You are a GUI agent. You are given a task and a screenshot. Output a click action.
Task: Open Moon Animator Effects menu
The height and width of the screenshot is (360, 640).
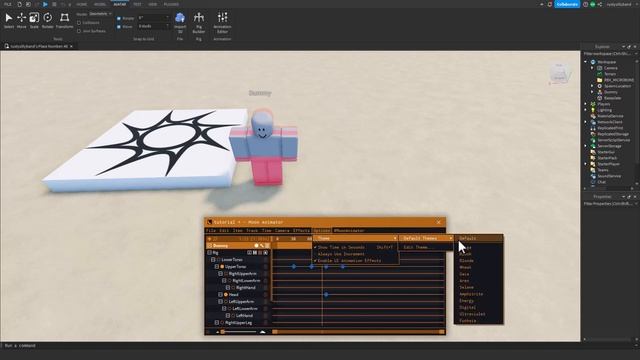coord(301,231)
